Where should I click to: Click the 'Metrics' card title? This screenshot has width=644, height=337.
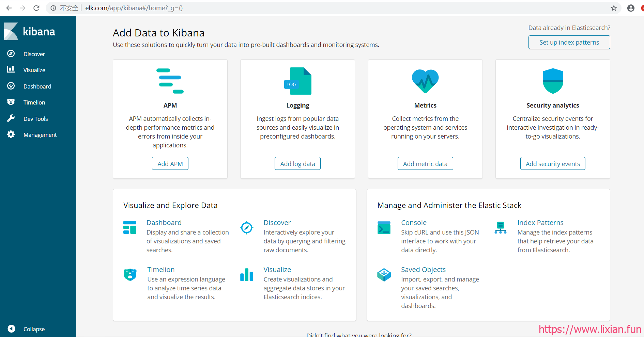pos(425,106)
